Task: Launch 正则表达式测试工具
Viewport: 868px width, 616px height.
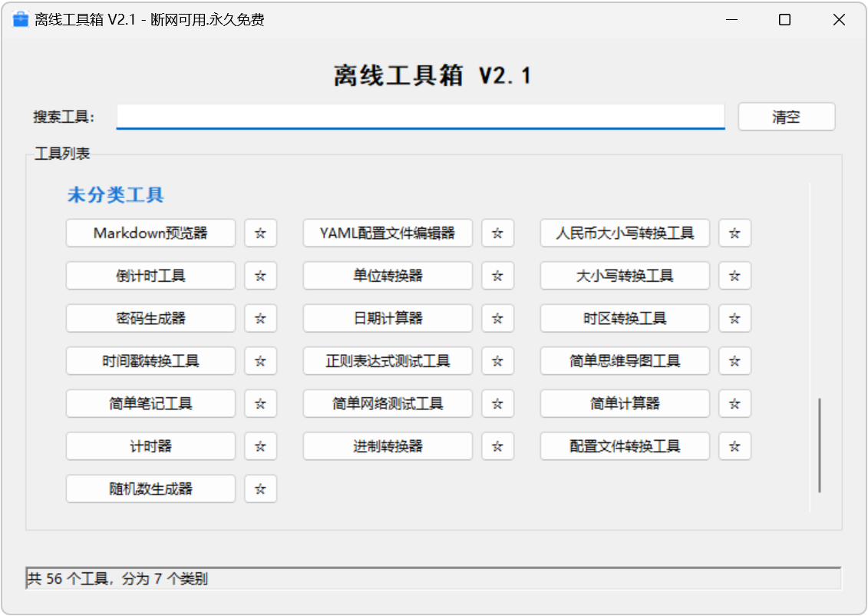Action: 388,361
